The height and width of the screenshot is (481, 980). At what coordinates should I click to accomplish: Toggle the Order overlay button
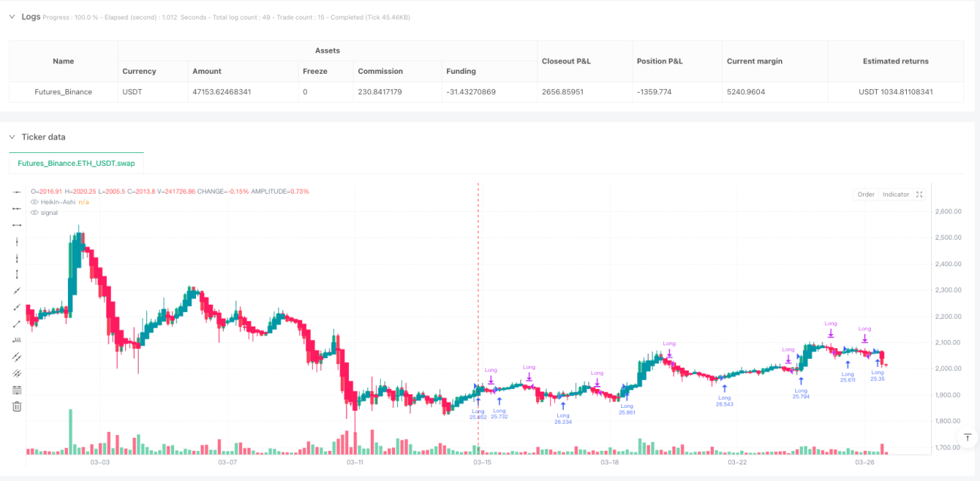click(865, 195)
